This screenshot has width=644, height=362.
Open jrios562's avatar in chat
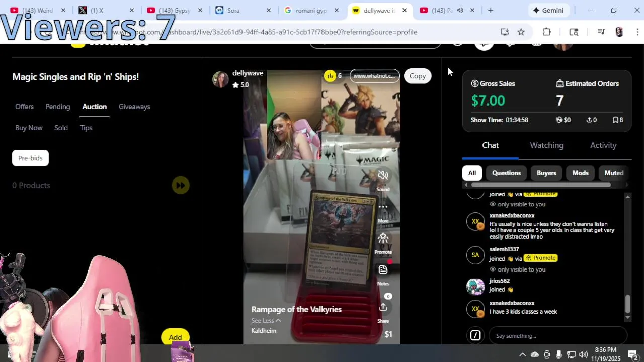[x=475, y=287]
